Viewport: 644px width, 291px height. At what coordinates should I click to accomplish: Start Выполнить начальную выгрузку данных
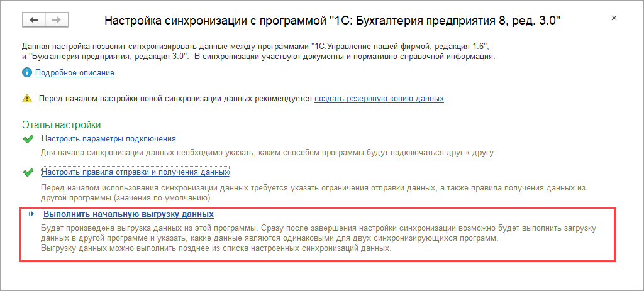[128, 214]
